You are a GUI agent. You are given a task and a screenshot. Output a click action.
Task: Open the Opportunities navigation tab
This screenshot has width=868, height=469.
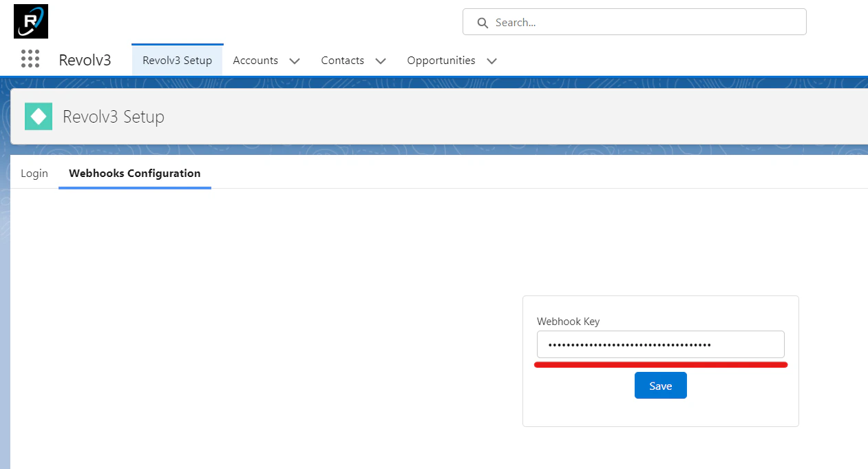[x=441, y=61]
